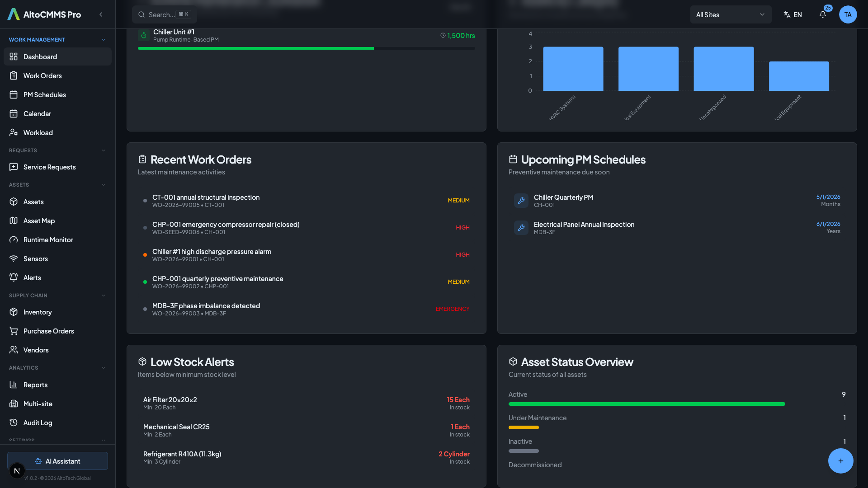The width and height of the screenshot is (868, 488).
Task: Open the Alerts panel
Action: click(x=33, y=277)
